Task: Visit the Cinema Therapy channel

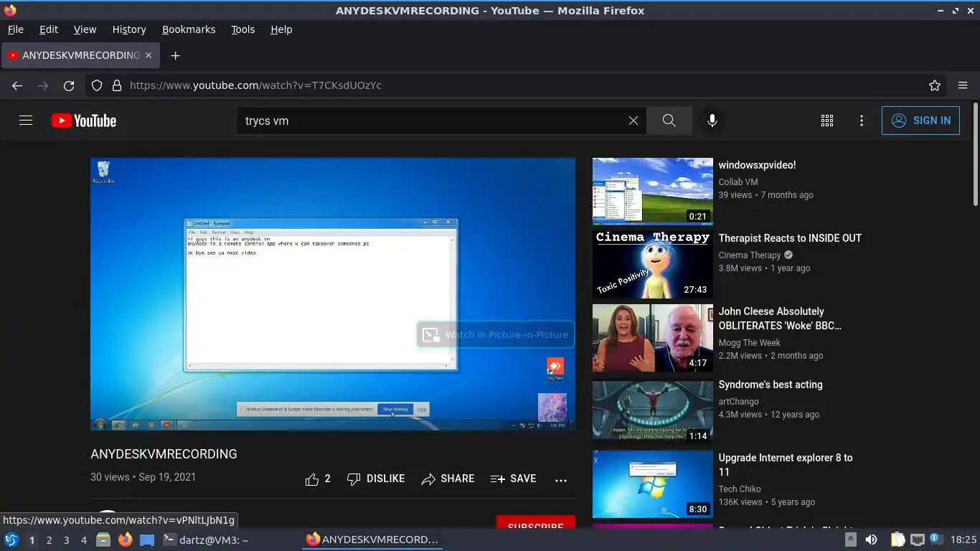Action: (x=750, y=255)
